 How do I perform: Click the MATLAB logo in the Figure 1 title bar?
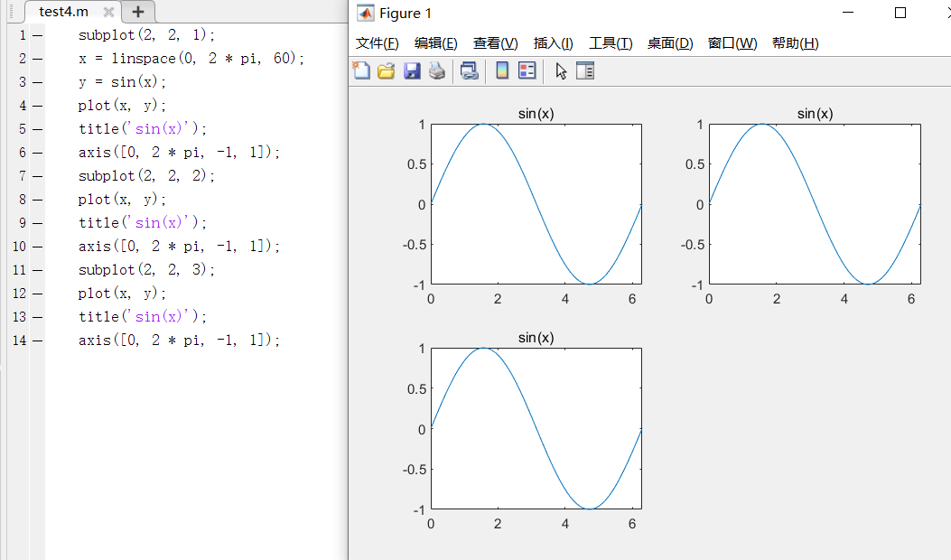365,13
